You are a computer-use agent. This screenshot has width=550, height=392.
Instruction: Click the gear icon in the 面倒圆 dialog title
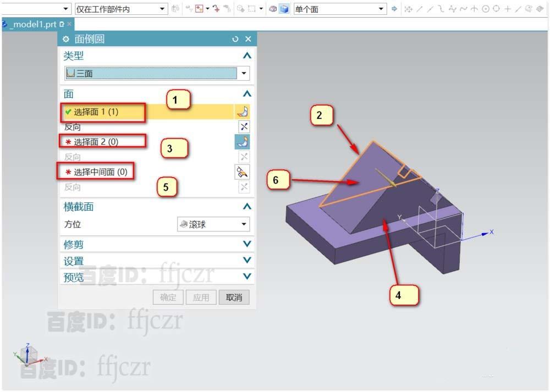click(65, 39)
